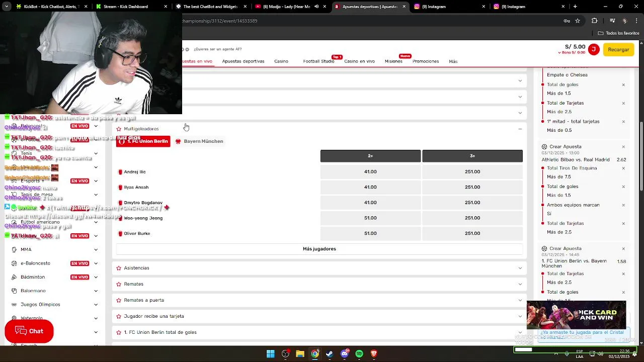Image resolution: width=644 pixels, height=362 pixels.
Task: Open the Todos los favoritos folder
Action: (x=619, y=33)
